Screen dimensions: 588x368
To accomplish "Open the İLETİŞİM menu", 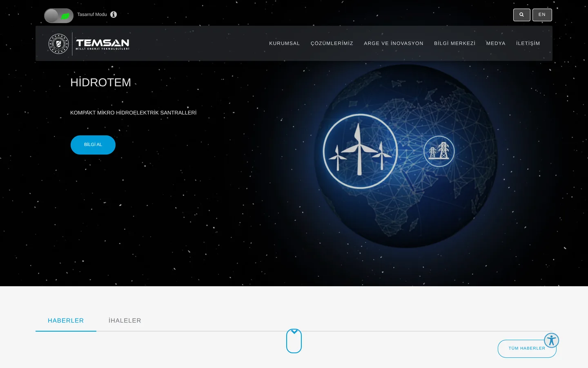I will coord(528,43).
